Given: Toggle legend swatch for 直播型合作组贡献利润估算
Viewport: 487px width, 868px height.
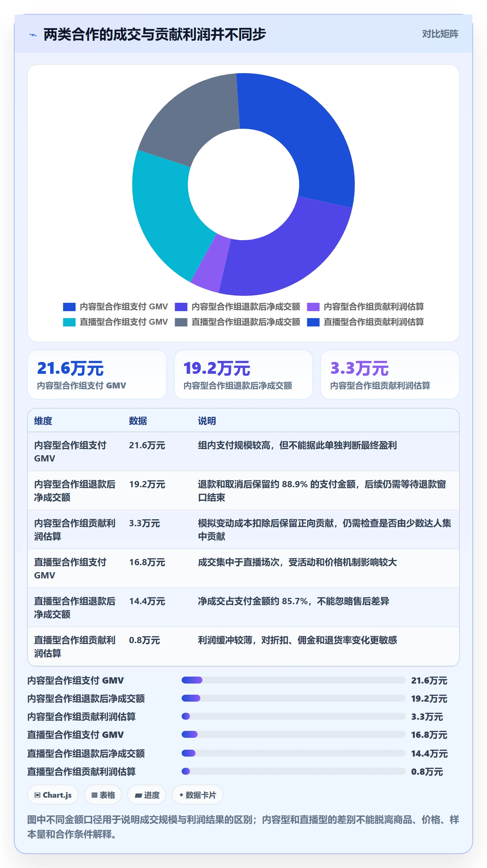Looking at the screenshot, I should [313, 322].
